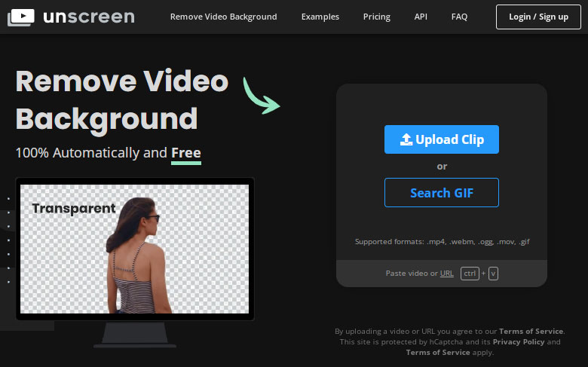This screenshot has width=588, height=367.
Task: Open the Pricing page
Action: [376, 17]
